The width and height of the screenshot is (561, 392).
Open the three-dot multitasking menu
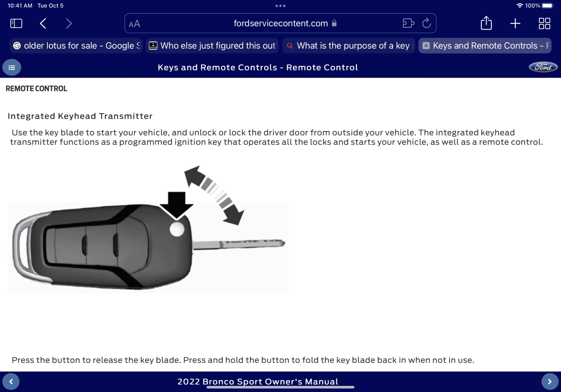[x=280, y=6]
